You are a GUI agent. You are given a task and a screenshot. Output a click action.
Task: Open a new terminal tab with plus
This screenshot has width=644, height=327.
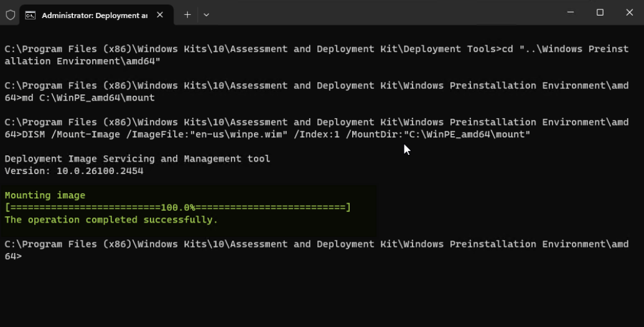point(187,15)
